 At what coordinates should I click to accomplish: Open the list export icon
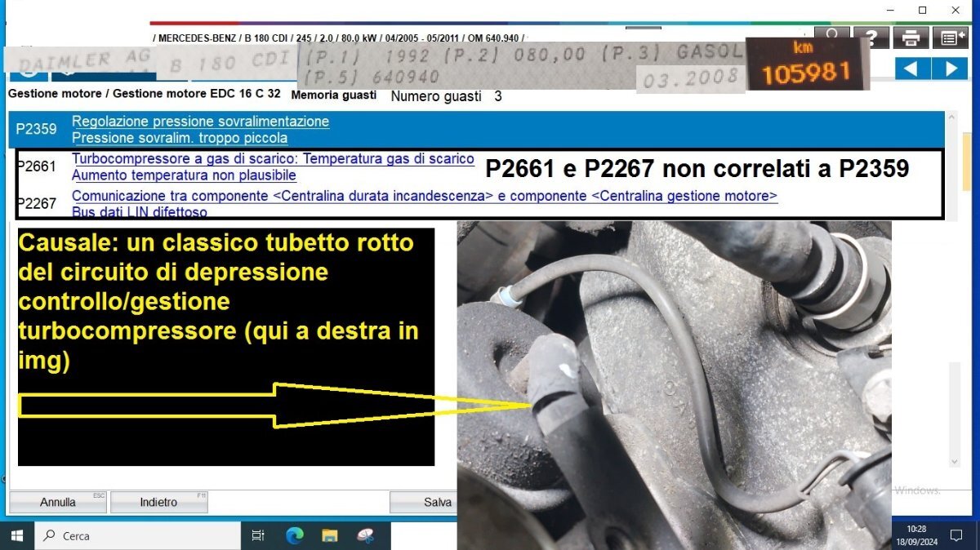[950, 38]
